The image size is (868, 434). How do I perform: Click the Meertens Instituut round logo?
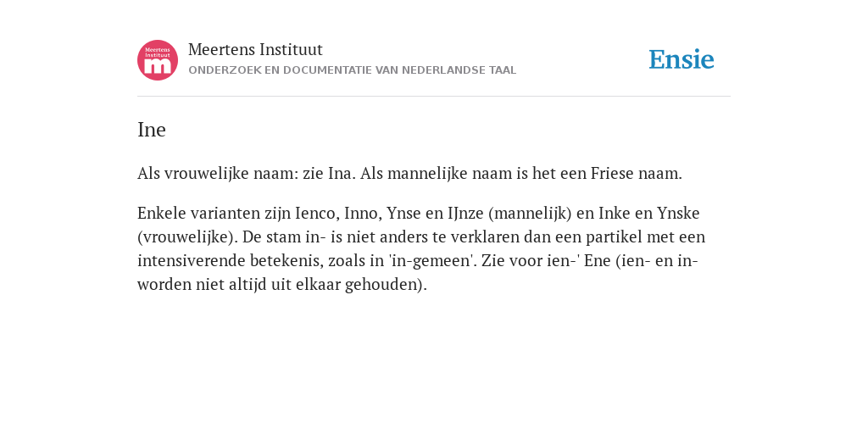pyautogui.click(x=158, y=60)
